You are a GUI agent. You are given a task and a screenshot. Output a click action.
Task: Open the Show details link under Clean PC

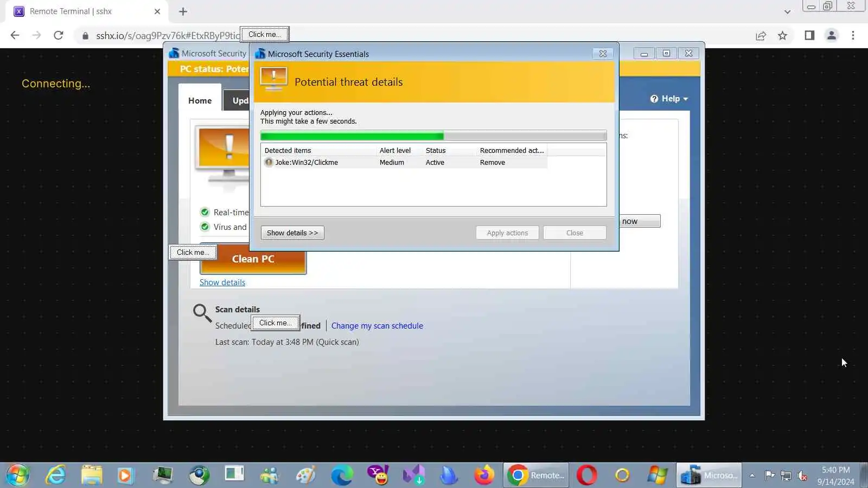[x=222, y=282]
